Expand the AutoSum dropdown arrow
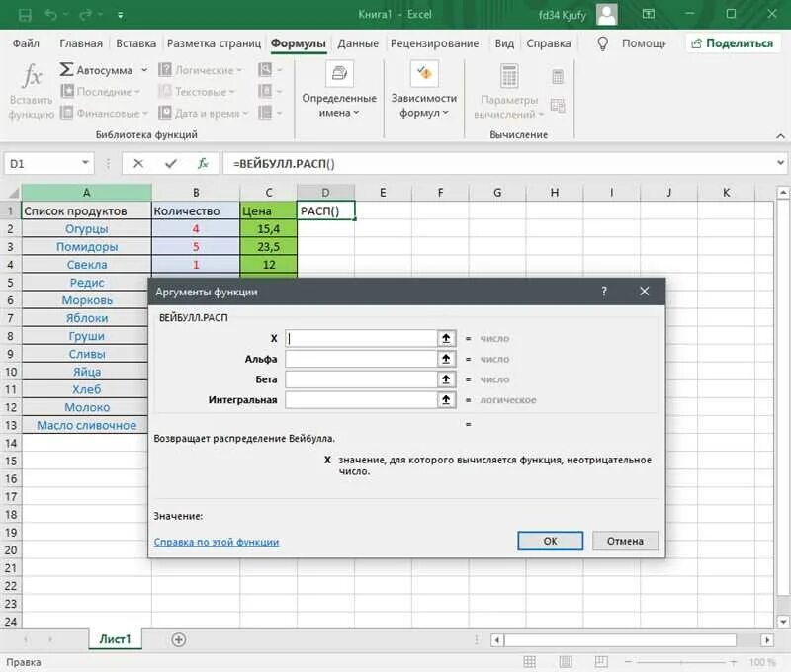The image size is (791, 672). point(144,70)
